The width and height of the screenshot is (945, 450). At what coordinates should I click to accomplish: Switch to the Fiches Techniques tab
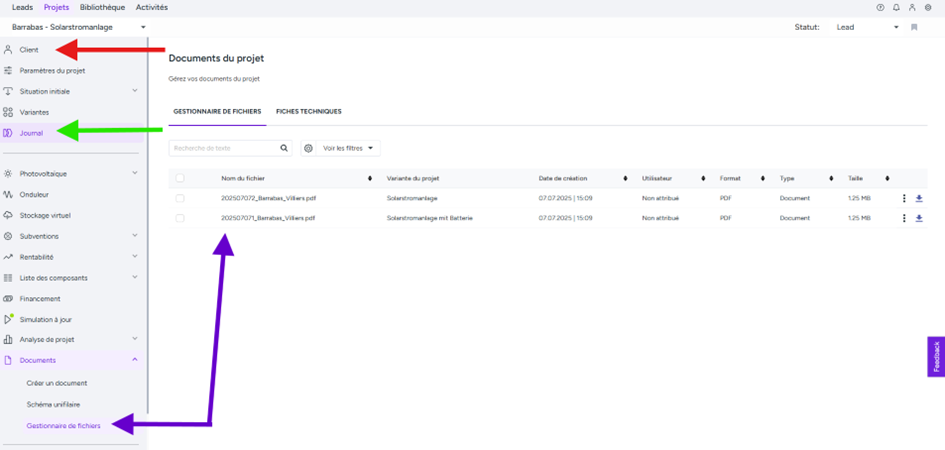308,112
